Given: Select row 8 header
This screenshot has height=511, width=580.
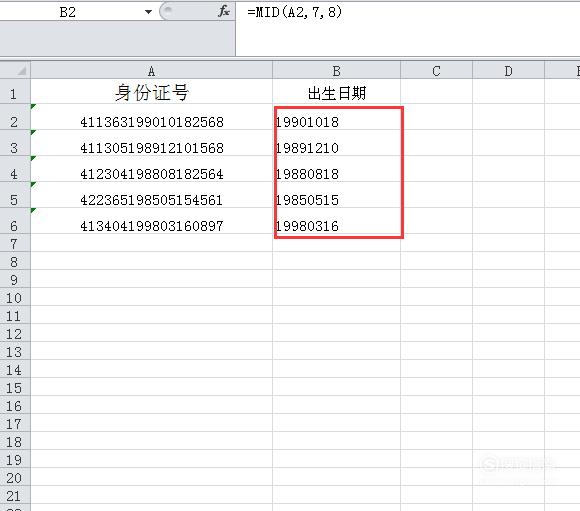Looking at the screenshot, I should pos(15,261).
